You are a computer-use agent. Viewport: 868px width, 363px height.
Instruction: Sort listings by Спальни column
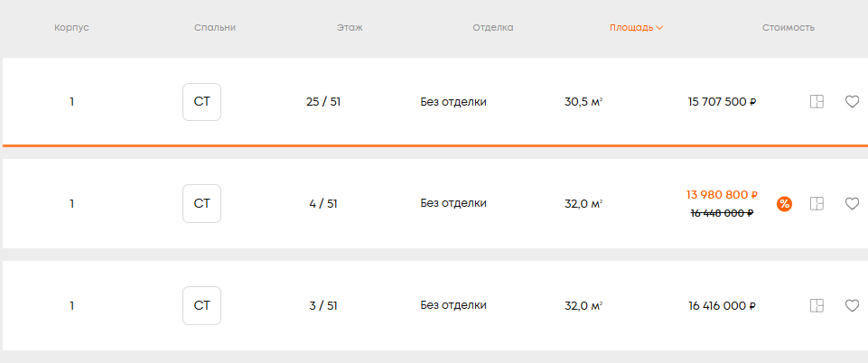pos(215,28)
